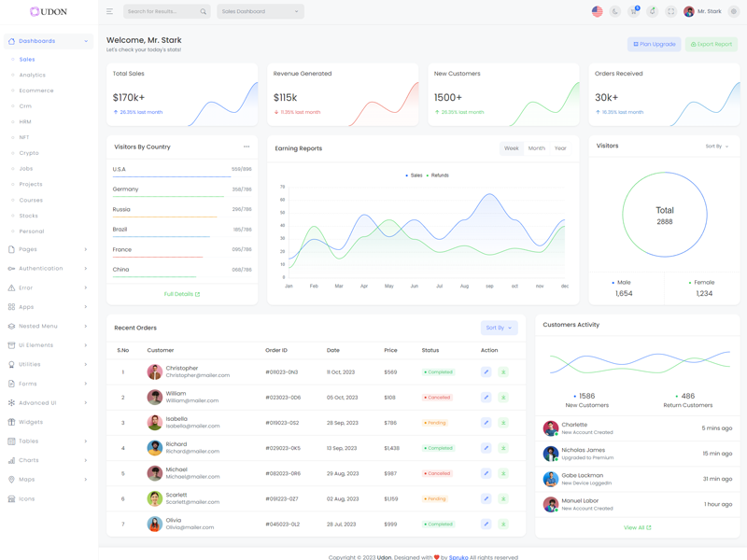747x560 pixels.
Task: Open the Sales Dashboard dropdown
Action: [x=261, y=11]
